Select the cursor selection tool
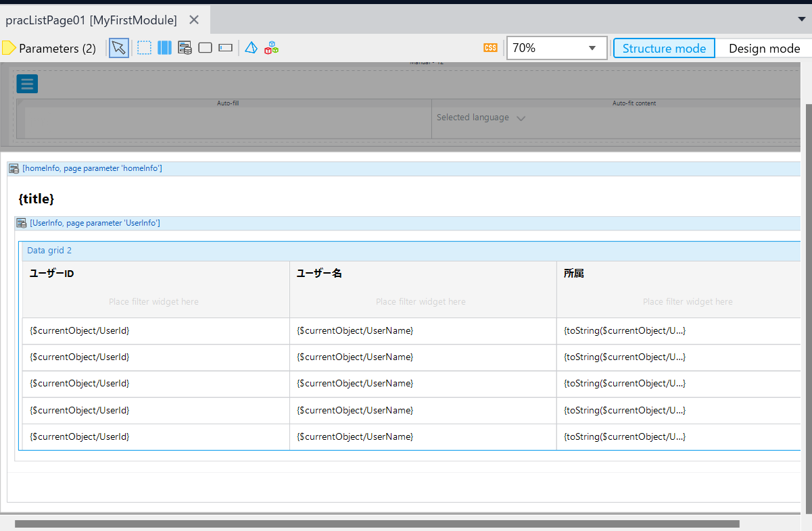Screen dimensions: 812x531 click(x=118, y=47)
